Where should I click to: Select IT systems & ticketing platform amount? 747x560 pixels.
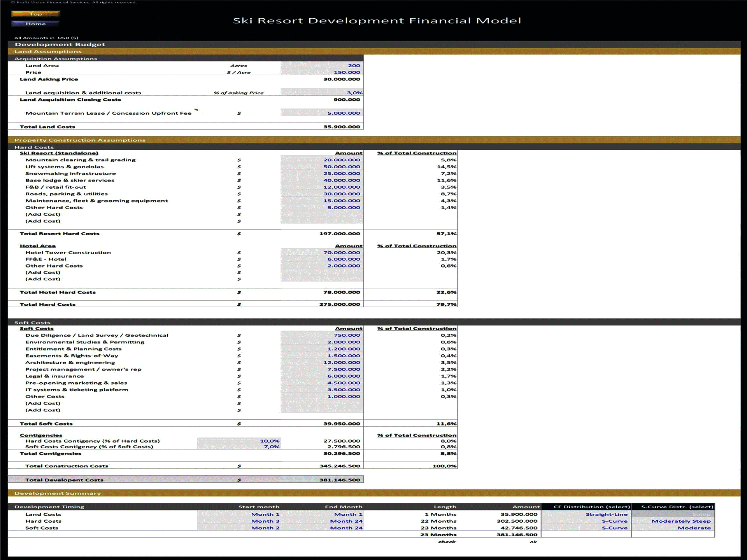coord(322,390)
